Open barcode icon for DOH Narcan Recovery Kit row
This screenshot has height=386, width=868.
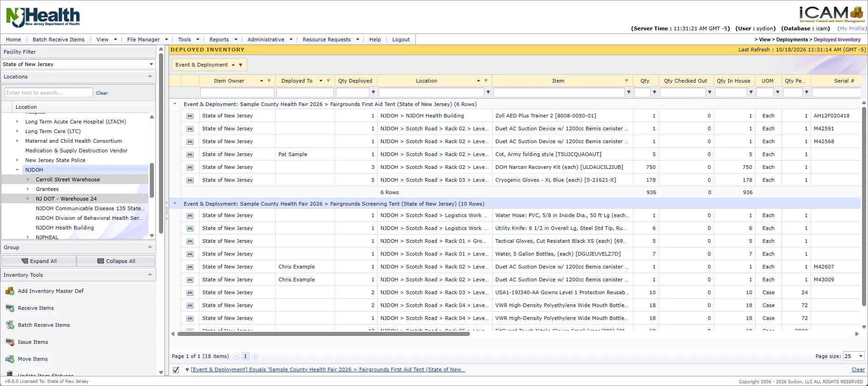tap(190, 168)
